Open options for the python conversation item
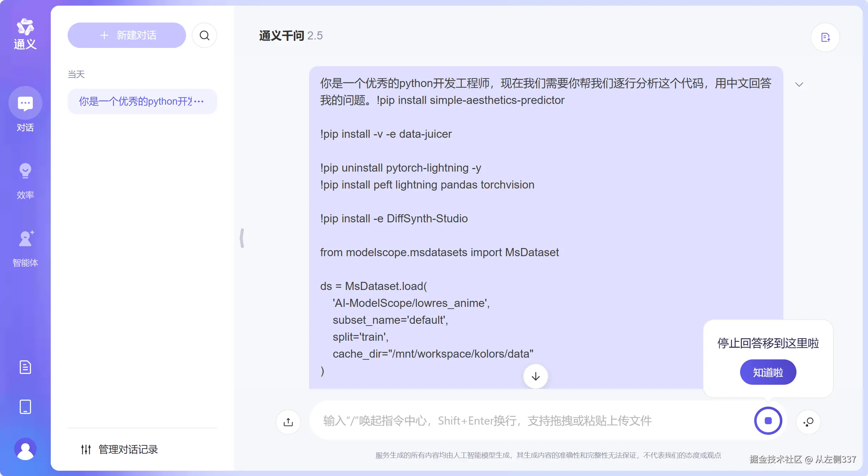 pyautogui.click(x=199, y=101)
